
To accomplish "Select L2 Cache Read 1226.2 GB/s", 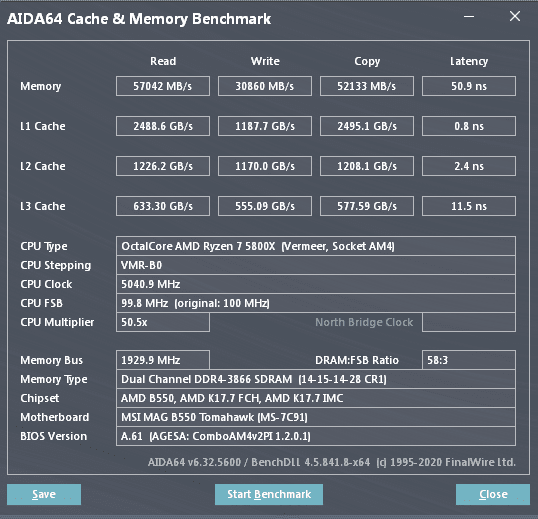I will point(163,166).
